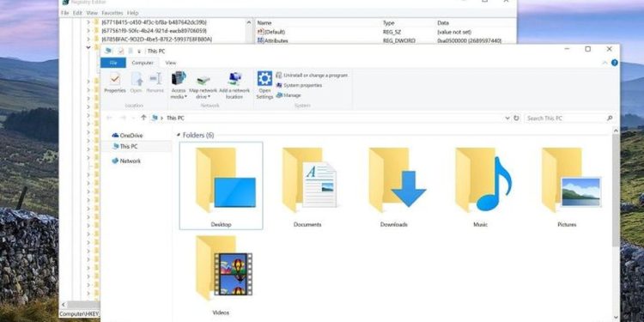Maximize the This PC window
The image size is (644, 322).
coord(587,49)
